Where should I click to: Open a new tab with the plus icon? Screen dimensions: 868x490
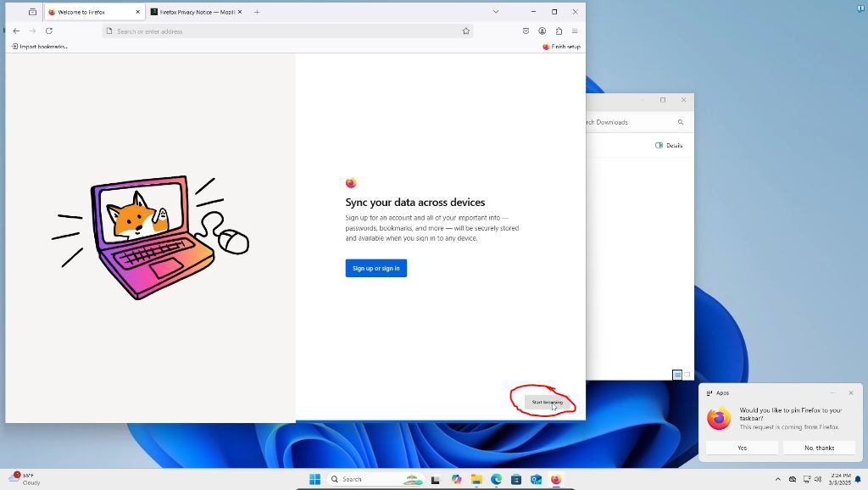pos(257,12)
